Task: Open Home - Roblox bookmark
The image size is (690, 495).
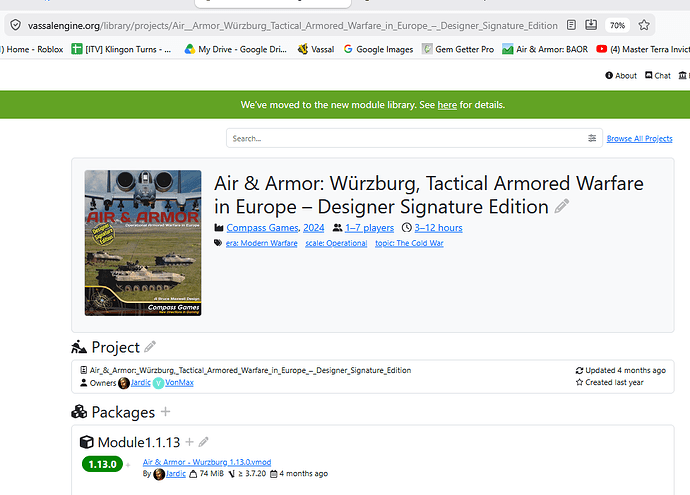Action: tap(32, 49)
